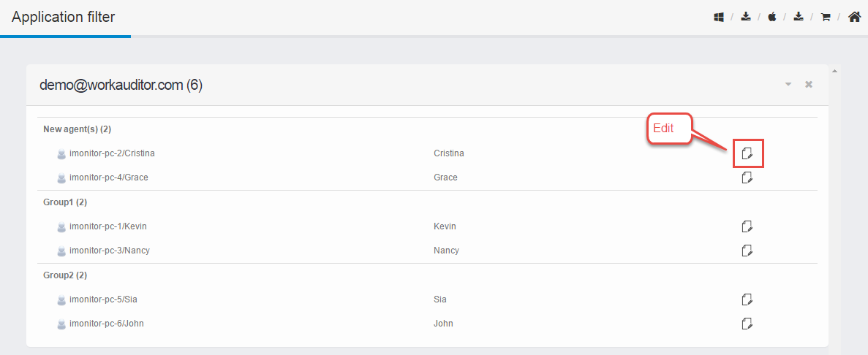The width and height of the screenshot is (868, 355).
Task: Click the scrollbar up arrow
Action: coord(835,70)
